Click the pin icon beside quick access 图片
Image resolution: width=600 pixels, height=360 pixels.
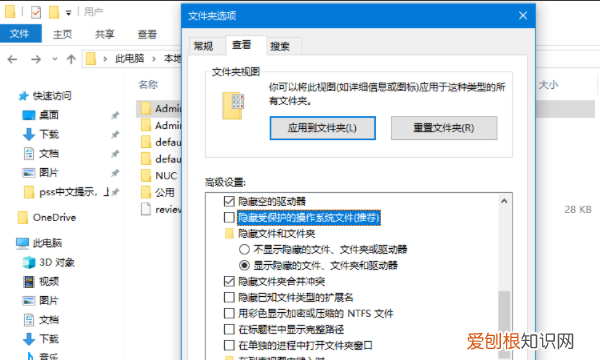(x=115, y=173)
